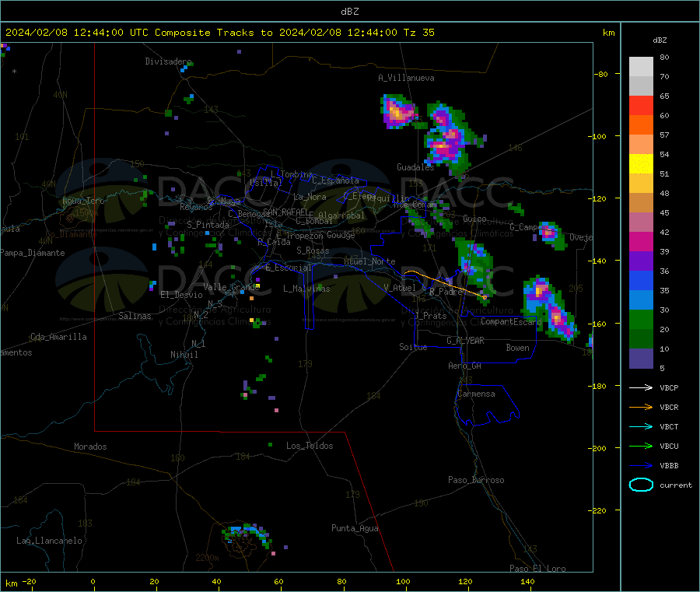This screenshot has height=592, width=700.
Task: Click the white VBCP arrow in the legend
Action: 641,387
